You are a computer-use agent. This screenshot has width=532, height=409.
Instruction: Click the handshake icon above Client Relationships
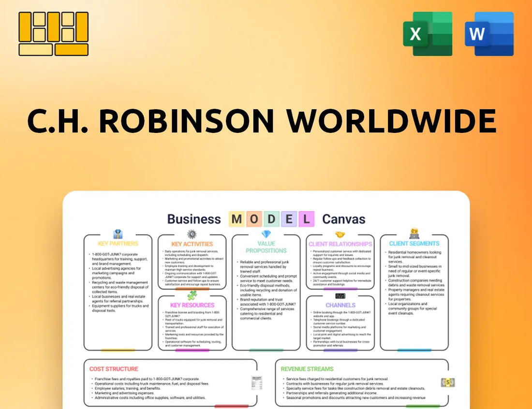coord(340,234)
